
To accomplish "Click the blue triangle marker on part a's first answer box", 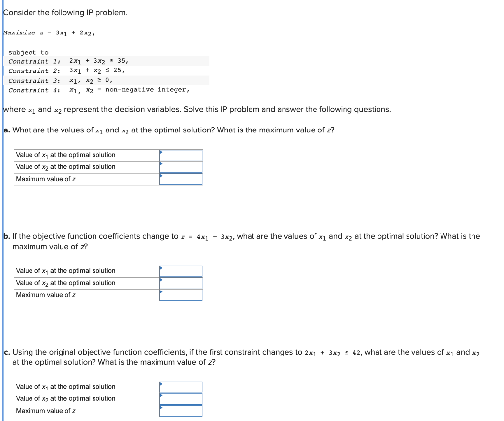I will tap(161, 151).
